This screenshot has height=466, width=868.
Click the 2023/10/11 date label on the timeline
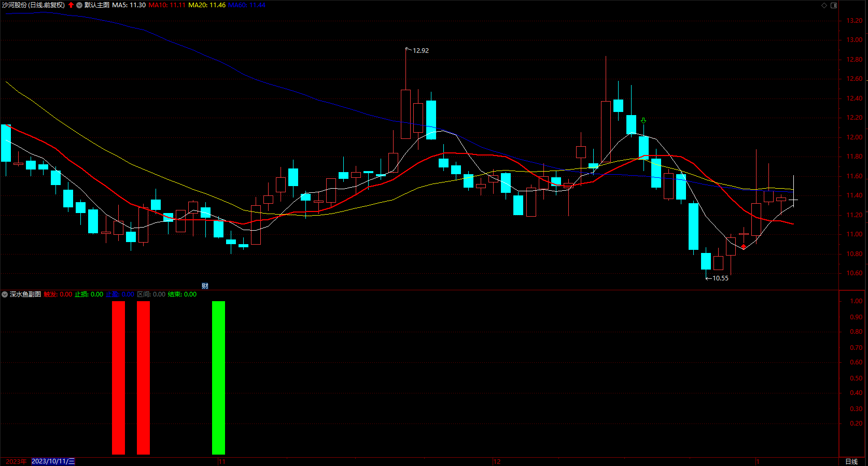(53, 461)
